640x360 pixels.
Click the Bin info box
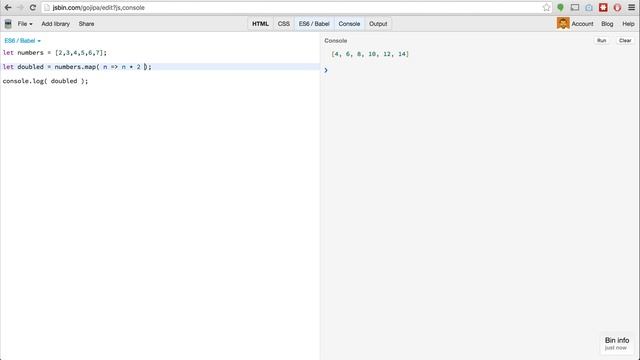pyautogui.click(x=617, y=343)
